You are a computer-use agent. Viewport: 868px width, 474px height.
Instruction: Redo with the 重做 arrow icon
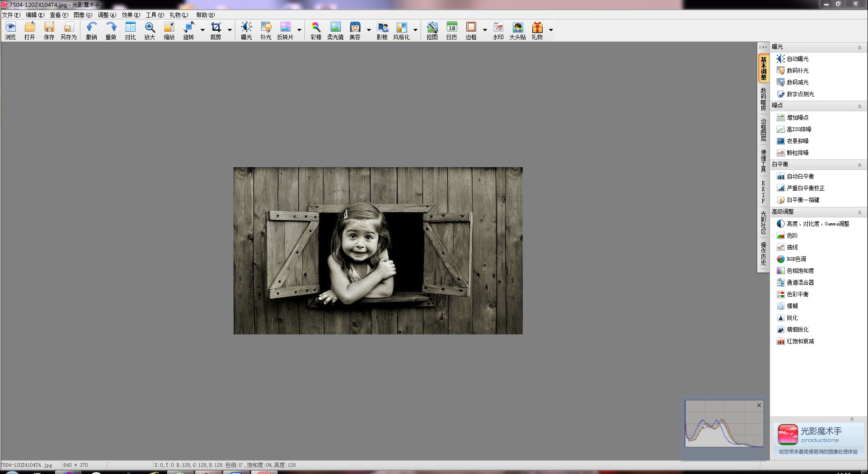click(111, 31)
